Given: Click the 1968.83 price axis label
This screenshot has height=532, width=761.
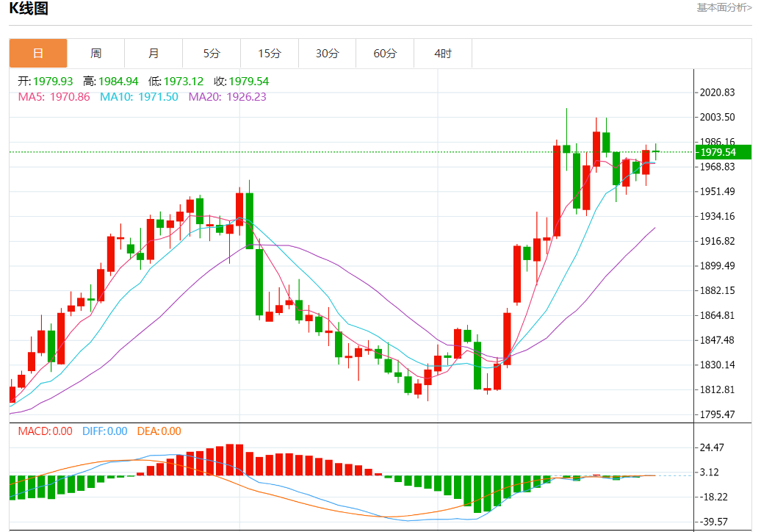Looking at the screenshot, I should click(718, 167).
